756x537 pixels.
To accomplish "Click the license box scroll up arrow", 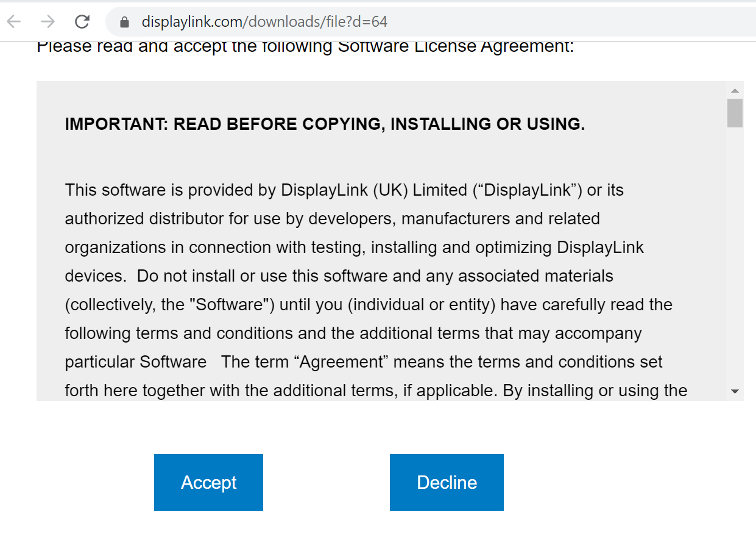I will coord(735,90).
